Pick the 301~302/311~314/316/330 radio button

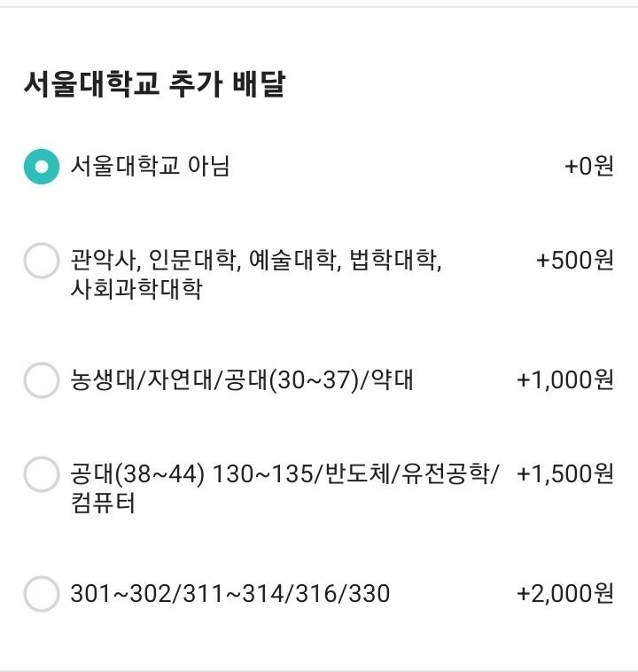point(41,593)
